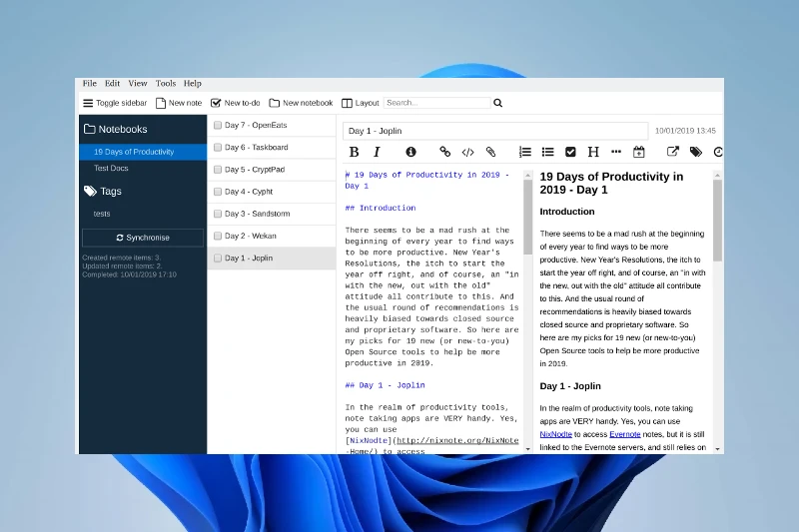Apply Italic formatting icon
This screenshot has height=532, width=799.
(378, 152)
